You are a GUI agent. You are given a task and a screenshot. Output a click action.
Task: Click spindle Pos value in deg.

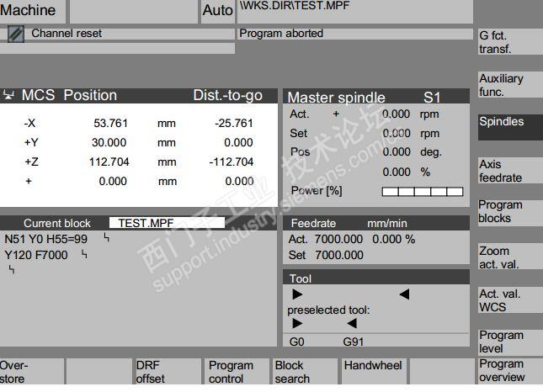click(x=397, y=151)
